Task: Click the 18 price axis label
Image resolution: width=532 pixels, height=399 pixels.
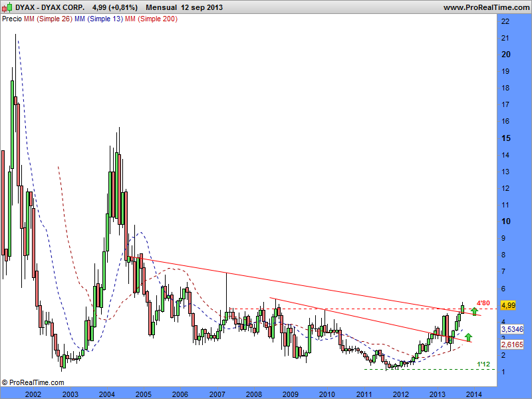Action: coord(505,88)
